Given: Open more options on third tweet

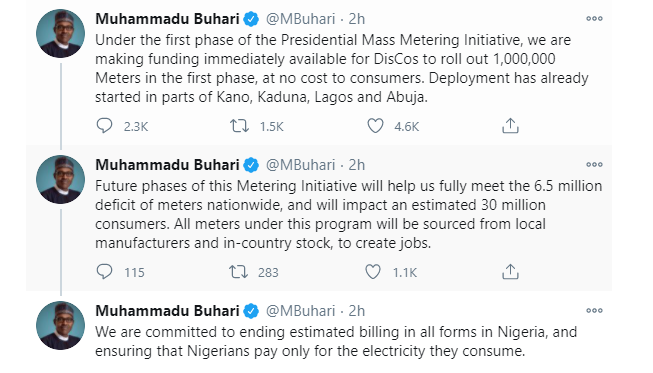Looking at the screenshot, I should pos(594,310).
